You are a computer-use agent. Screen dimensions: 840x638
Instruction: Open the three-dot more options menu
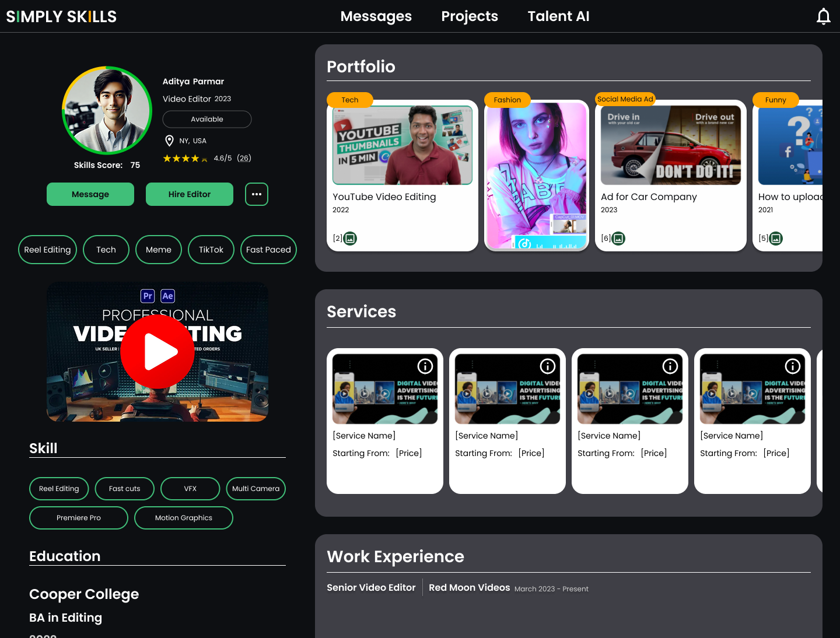(x=257, y=194)
